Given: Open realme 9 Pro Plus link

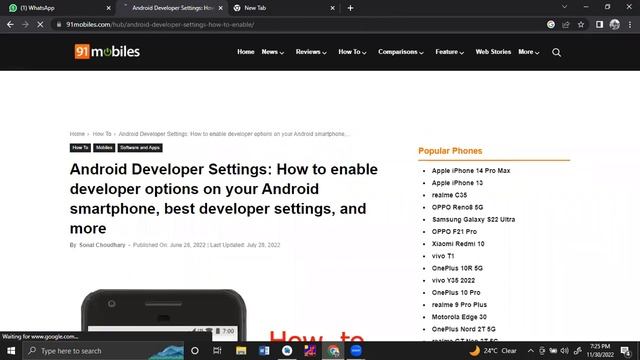Looking at the screenshot, I should click(459, 304).
